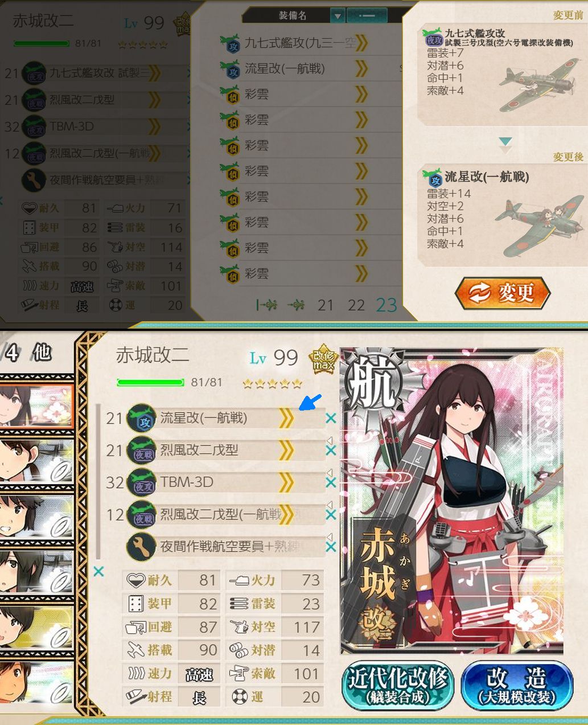
Task: Unequip 夜間作戦航空要員 using its X icon
Action: click(x=331, y=547)
